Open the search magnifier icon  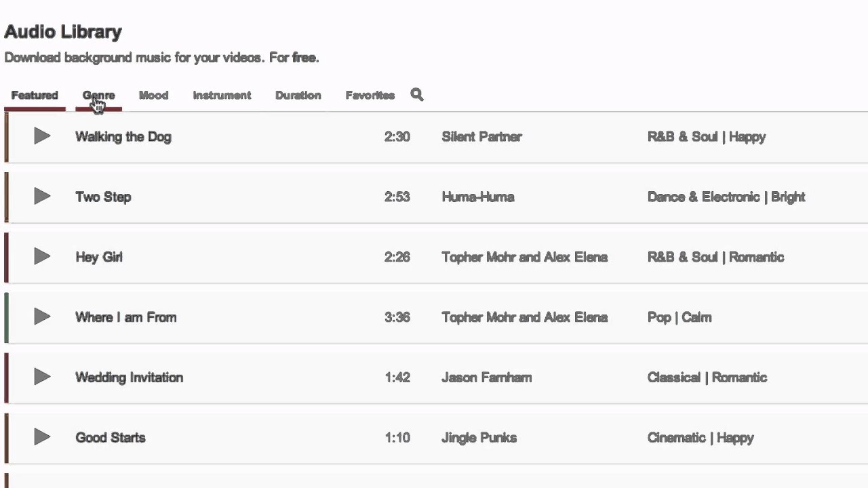point(417,95)
